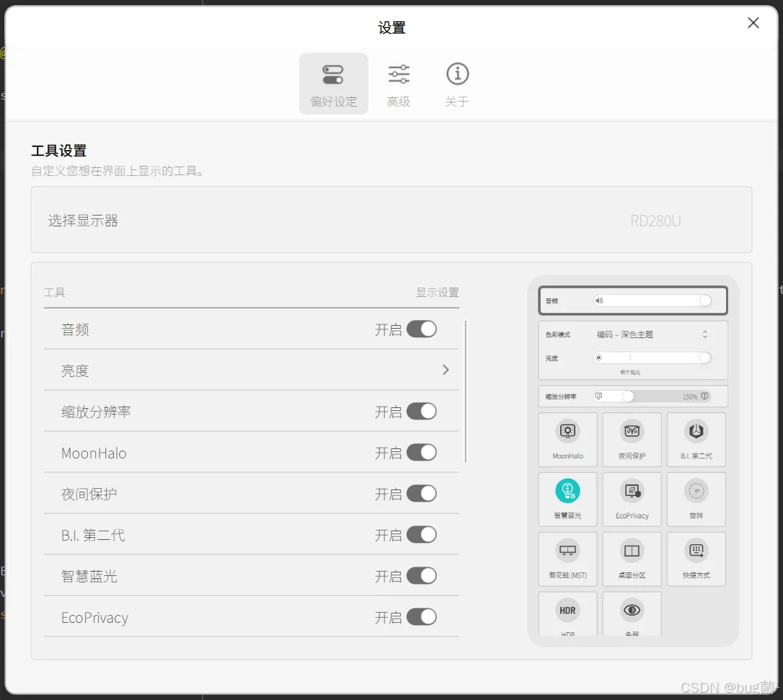Open the 快捷方式 shortcut icon
The width and height of the screenshot is (783, 700).
[x=696, y=550]
